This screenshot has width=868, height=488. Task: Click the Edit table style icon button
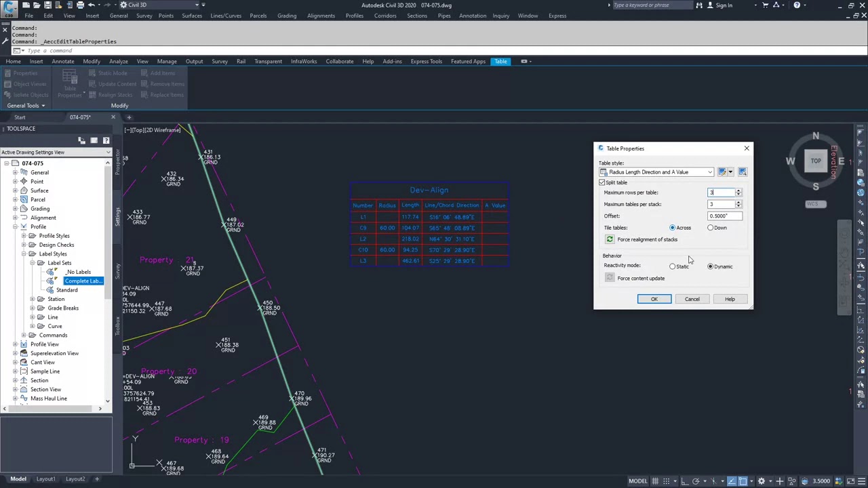pyautogui.click(x=722, y=172)
